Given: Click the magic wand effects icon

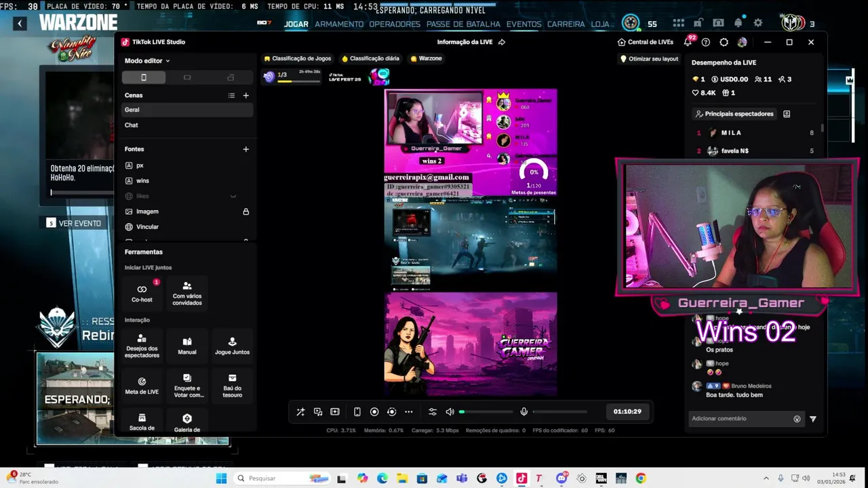Looking at the screenshot, I should pos(300,412).
